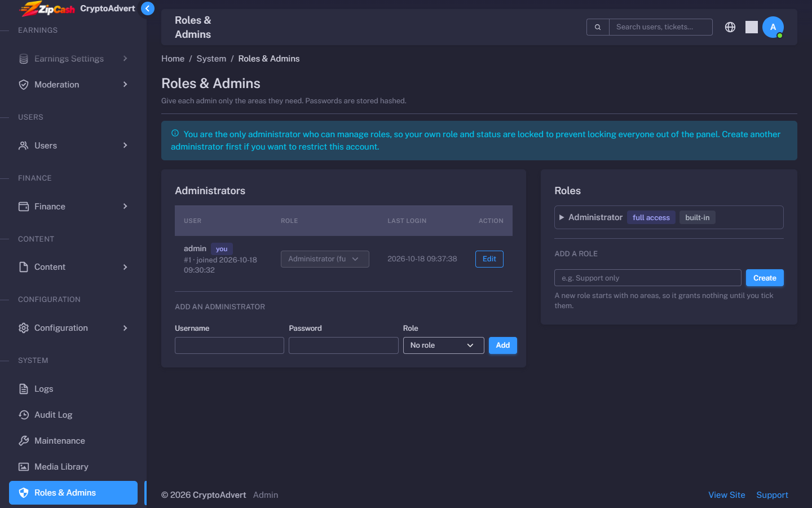
Task: Click the Support footer link
Action: pos(772,495)
